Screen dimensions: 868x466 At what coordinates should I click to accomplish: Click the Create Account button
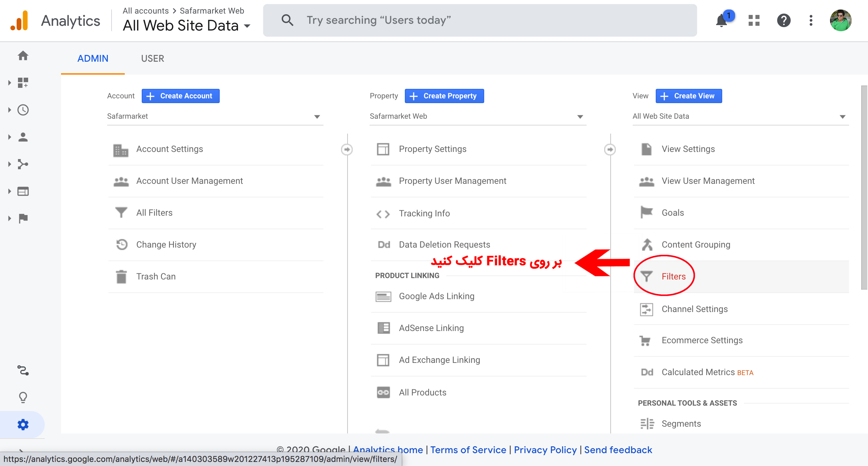[180, 96]
